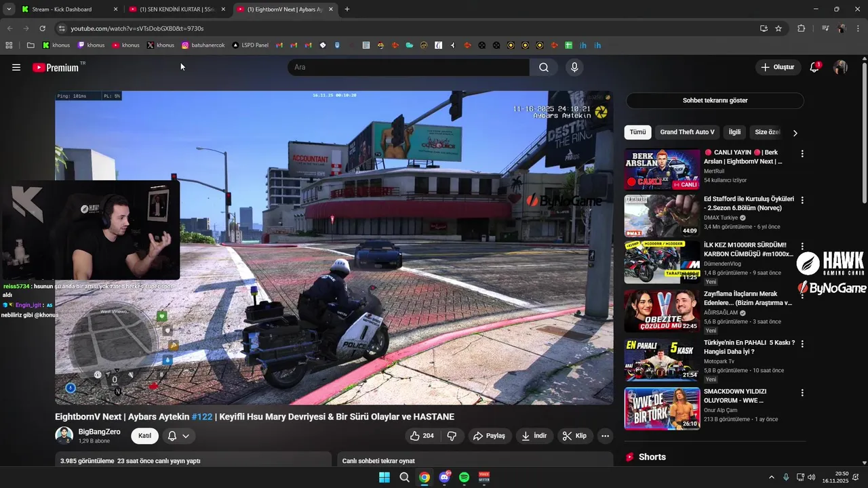This screenshot has height=488, width=868.
Task: Open the BigBangZero channel name link
Action: click(x=99, y=432)
